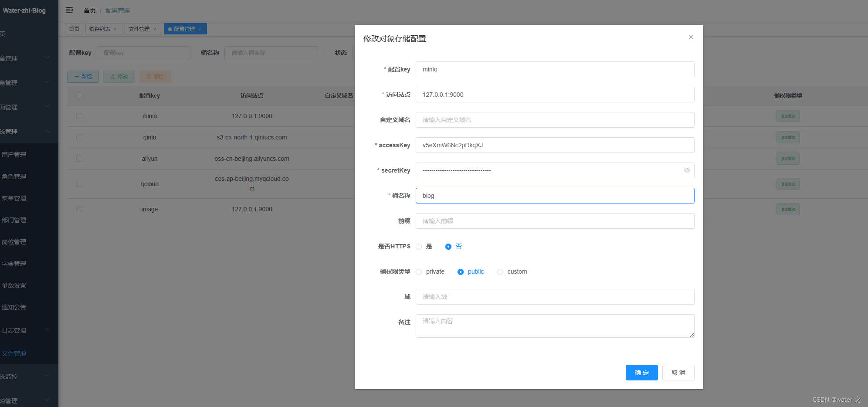The width and height of the screenshot is (868, 407).
Task: Switch to the 首页 tab
Action: pos(74,29)
